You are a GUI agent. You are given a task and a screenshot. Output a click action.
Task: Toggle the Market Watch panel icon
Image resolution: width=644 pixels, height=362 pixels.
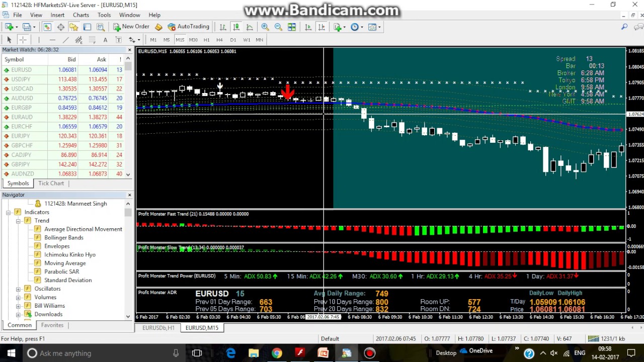point(47,27)
